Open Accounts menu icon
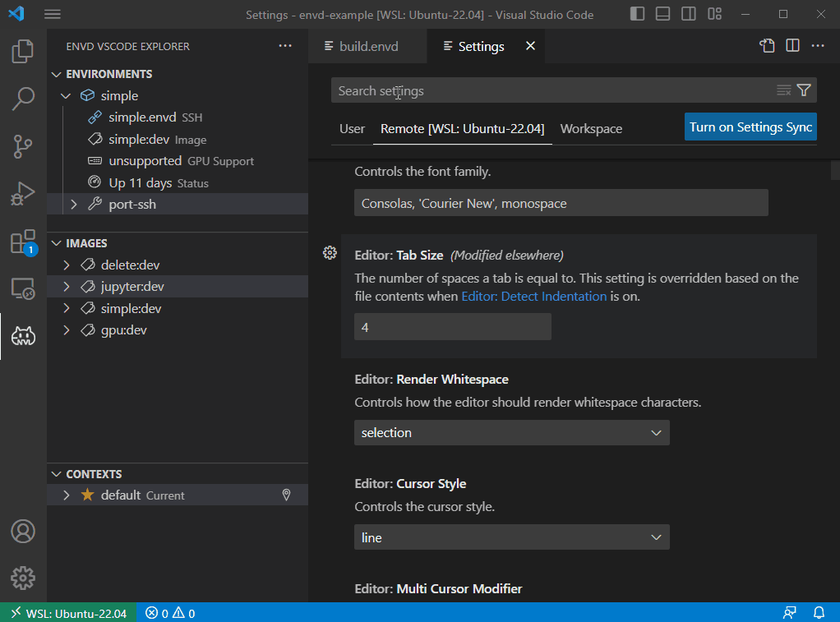Image resolution: width=840 pixels, height=622 pixels. click(x=23, y=532)
